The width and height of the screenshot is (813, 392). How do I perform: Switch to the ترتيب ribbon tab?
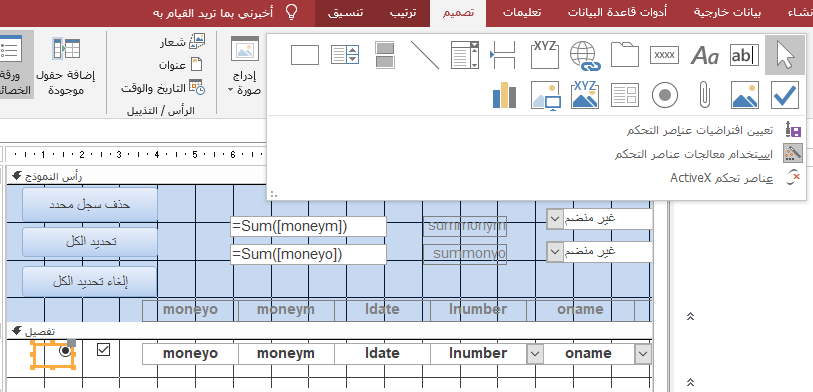[403, 13]
